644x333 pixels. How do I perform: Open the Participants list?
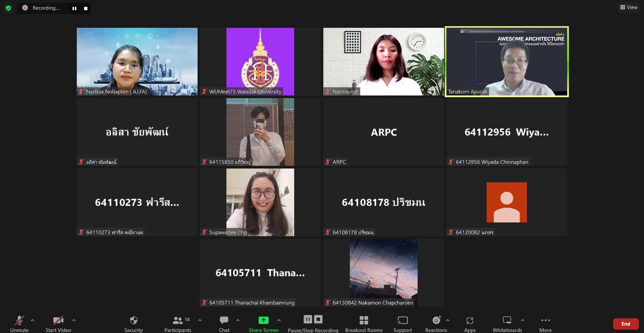coord(178,321)
